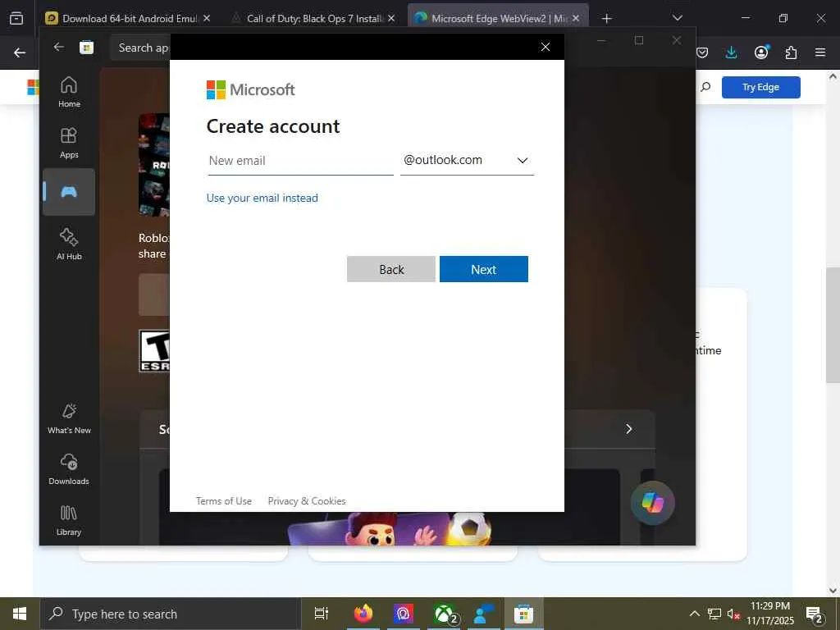Open a new browser tab
This screenshot has height=630, width=840.
tap(606, 19)
